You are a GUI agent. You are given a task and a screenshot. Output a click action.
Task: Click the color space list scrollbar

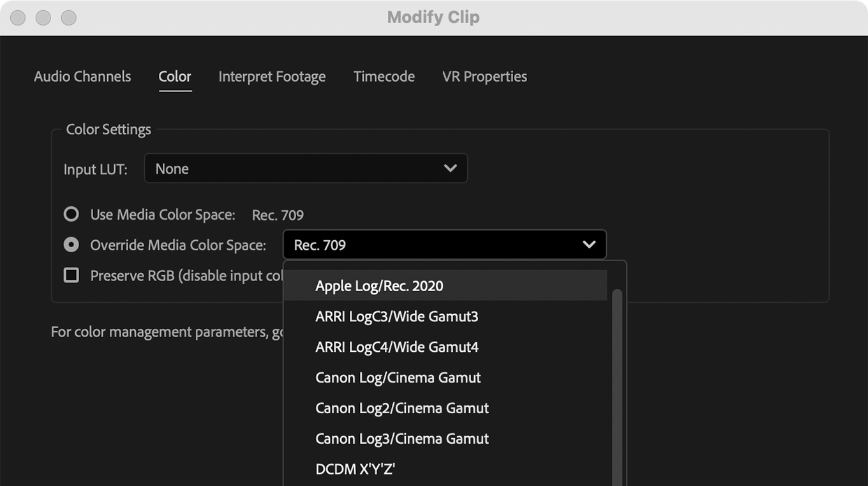[x=617, y=383]
